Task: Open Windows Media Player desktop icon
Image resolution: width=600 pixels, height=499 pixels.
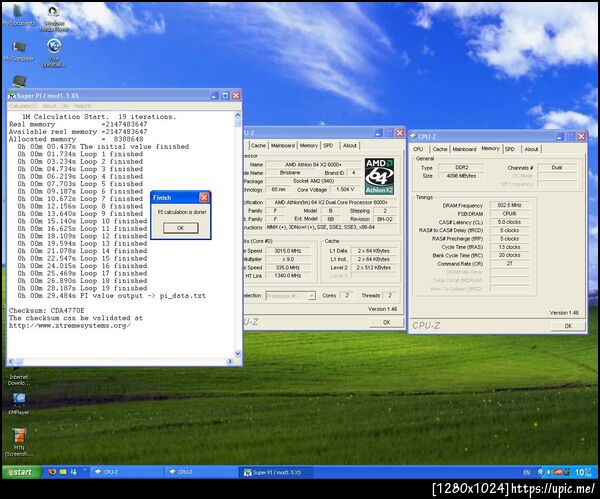Action: click(x=54, y=14)
